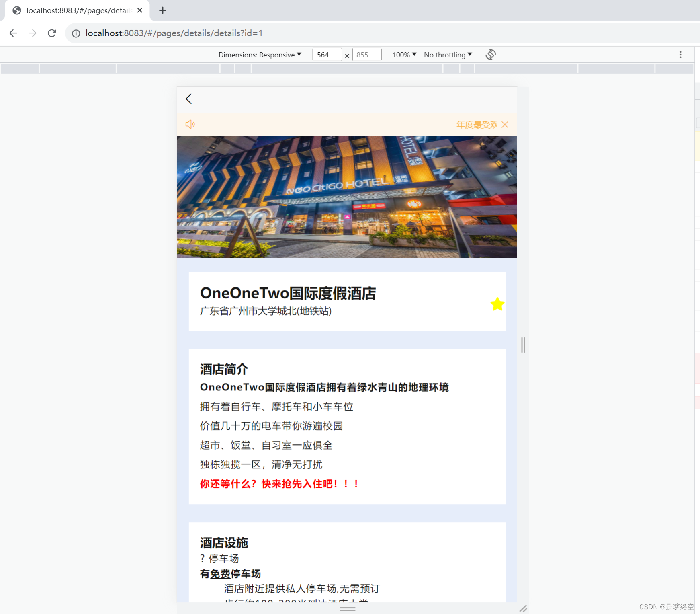This screenshot has height=614, width=700.
Task: Reload the page
Action: [x=52, y=33]
